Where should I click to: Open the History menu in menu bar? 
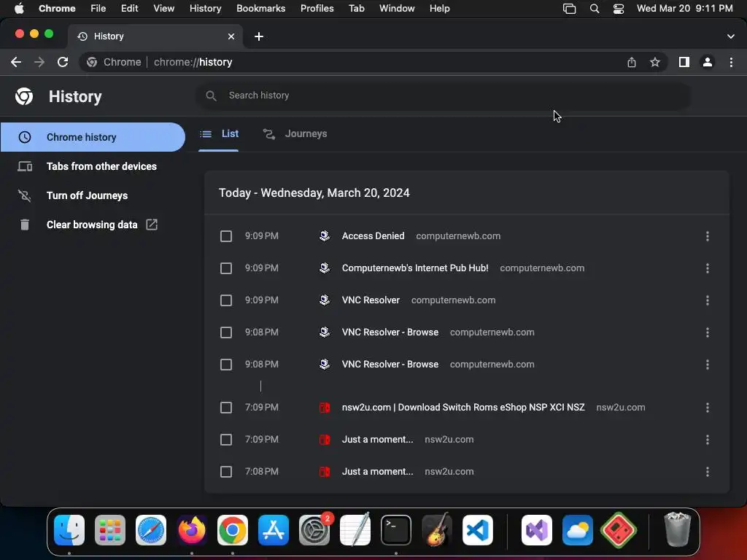(205, 9)
